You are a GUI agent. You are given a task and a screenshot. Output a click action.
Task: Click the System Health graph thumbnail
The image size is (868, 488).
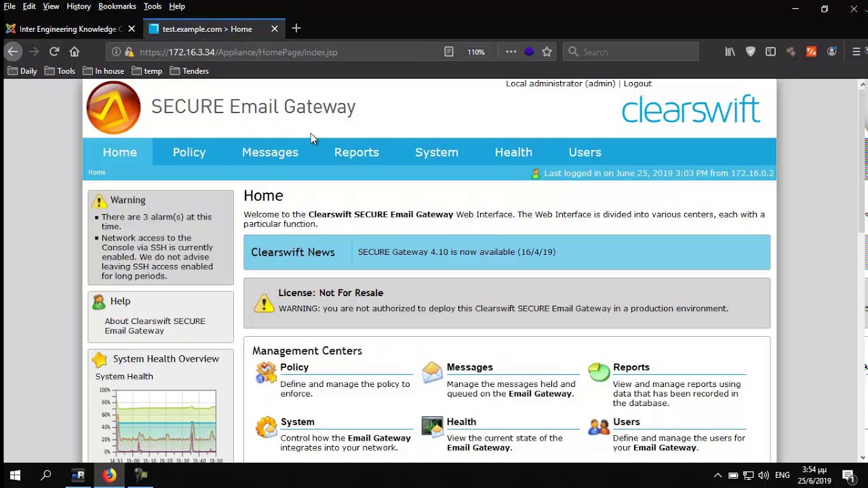(x=160, y=424)
